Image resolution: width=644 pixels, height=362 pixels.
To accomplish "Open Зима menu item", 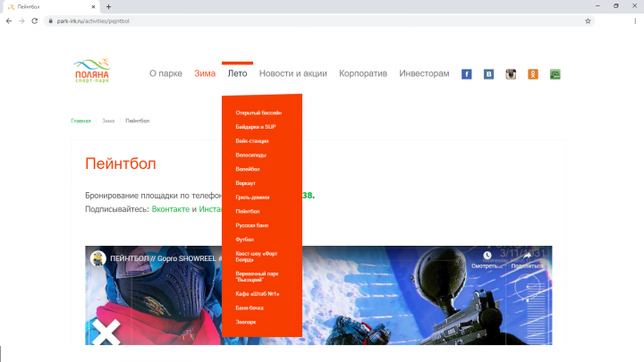I will coord(205,73).
